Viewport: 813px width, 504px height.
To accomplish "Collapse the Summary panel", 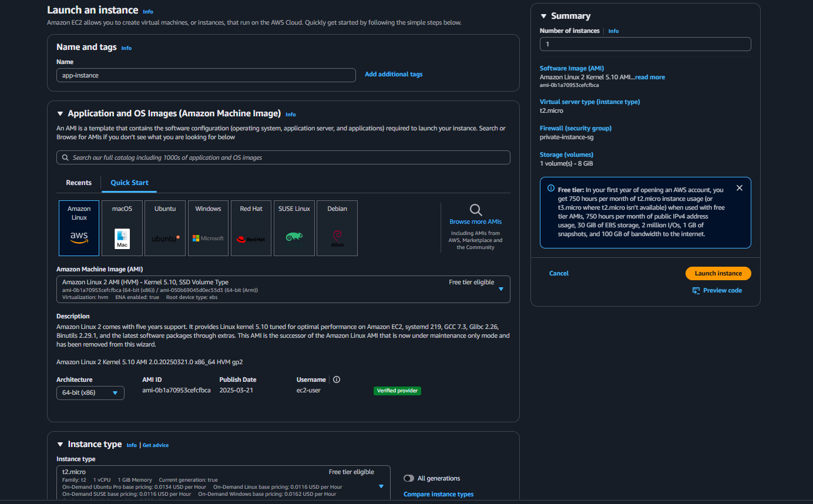I will coord(543,16).
